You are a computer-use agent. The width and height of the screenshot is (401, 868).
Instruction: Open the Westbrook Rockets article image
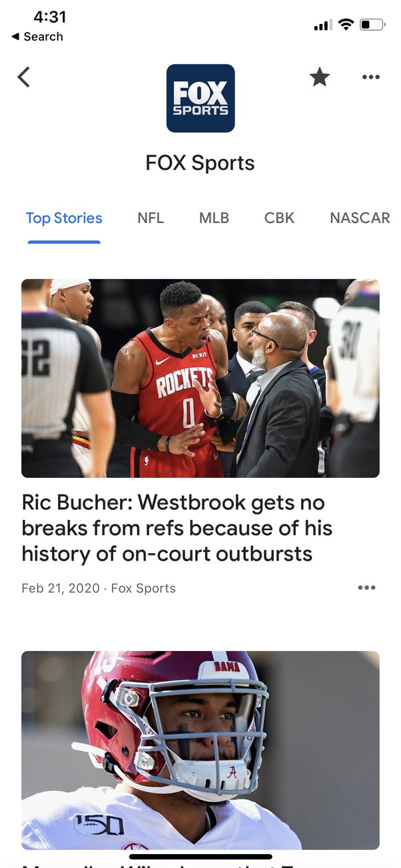pyautogui.click(x=200, y=378)
